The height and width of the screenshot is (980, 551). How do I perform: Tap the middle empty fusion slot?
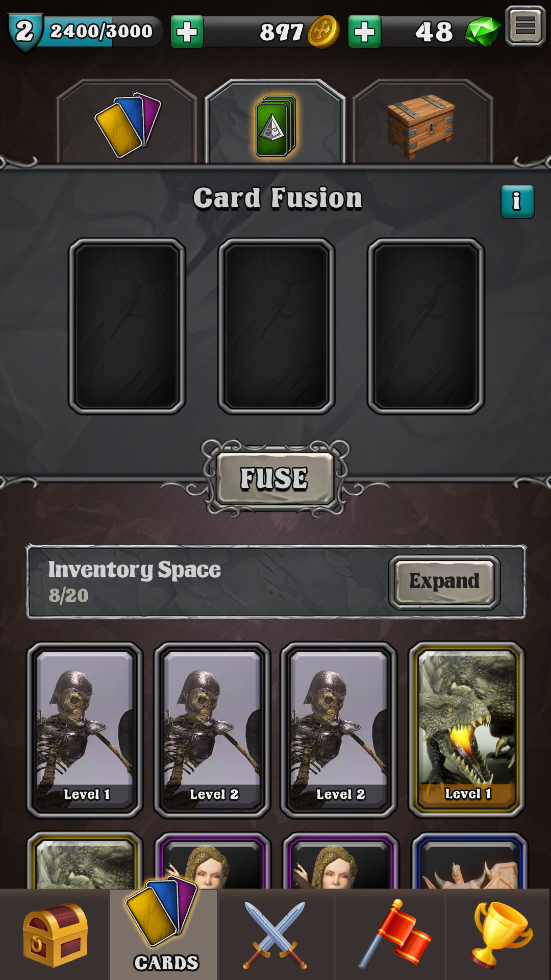pyautogui.click(x=277, y=326)
